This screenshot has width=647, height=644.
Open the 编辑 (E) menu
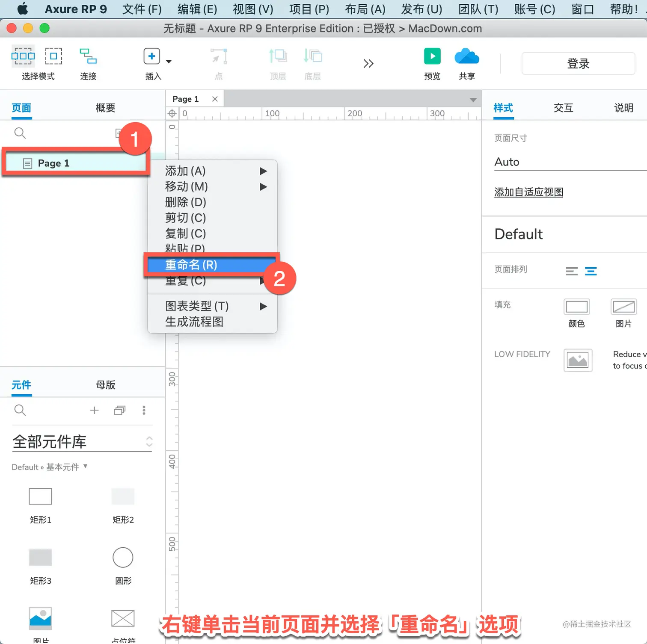pos(197,9)
